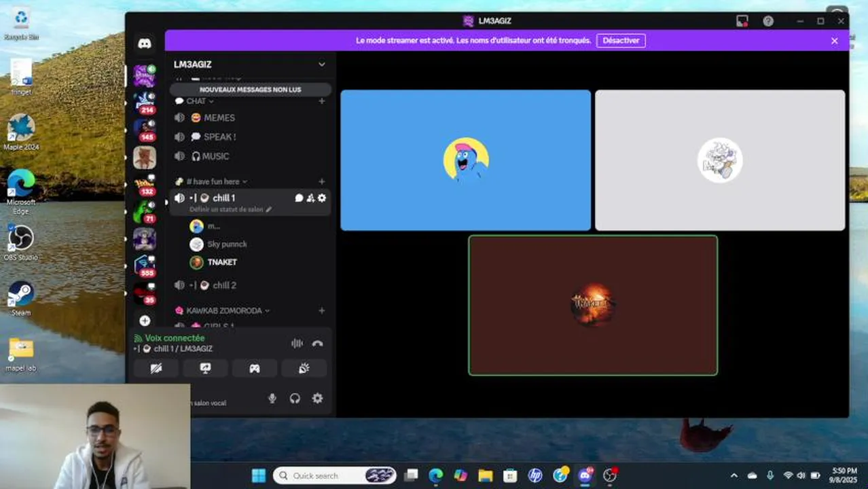
Task: Mute the microphone in user panel
Action: (272, 399)
